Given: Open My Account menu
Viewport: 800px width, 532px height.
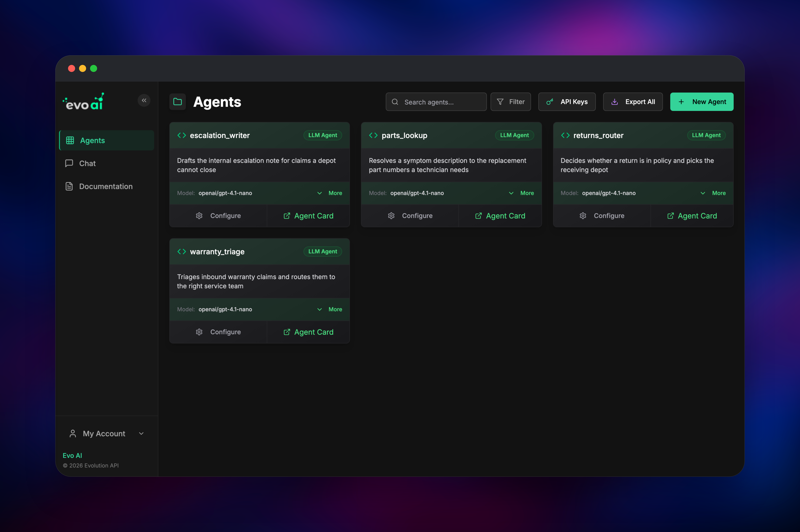Looking at the screenshot, I should click(107, 434).
